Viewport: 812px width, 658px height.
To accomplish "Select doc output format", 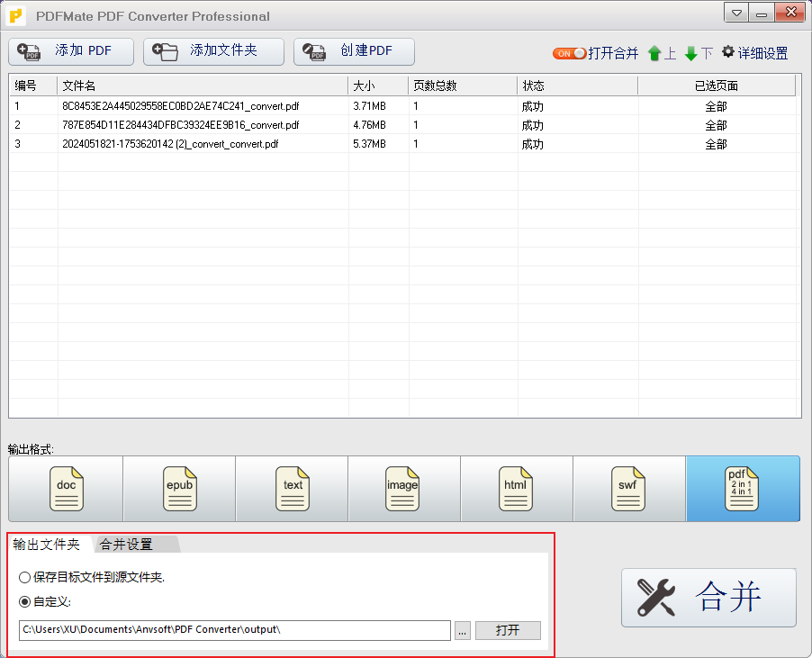I will click(x=66, y=489).
